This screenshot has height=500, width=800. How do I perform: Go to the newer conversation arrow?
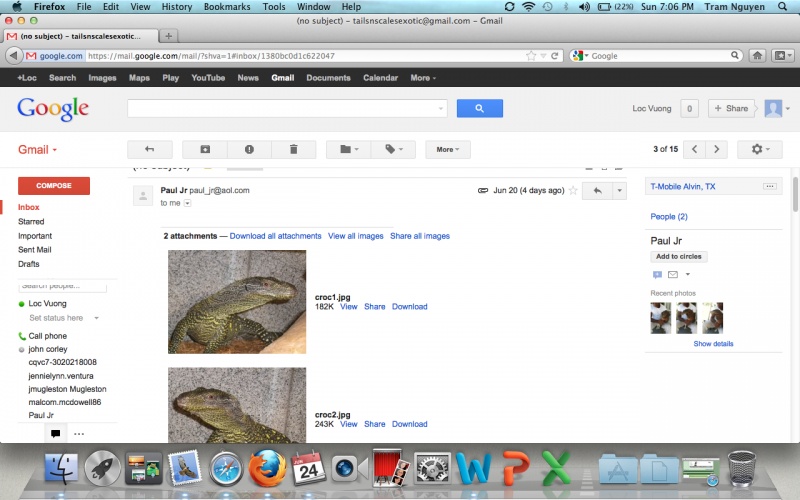(x=694, y=149)
